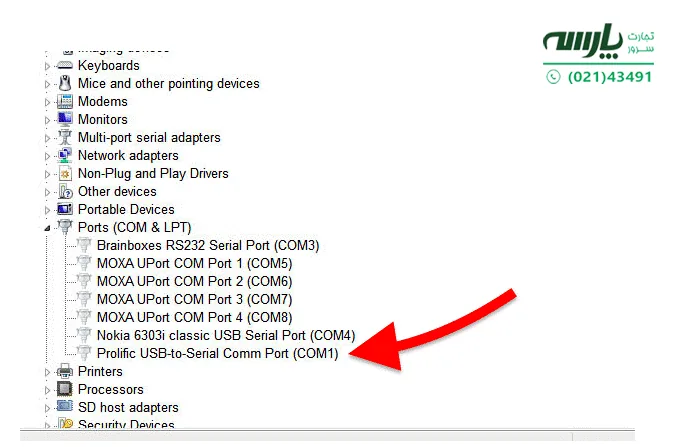Click the Keyboards category icon
This screenshot has width=684, height=447.
click(65, 65)
